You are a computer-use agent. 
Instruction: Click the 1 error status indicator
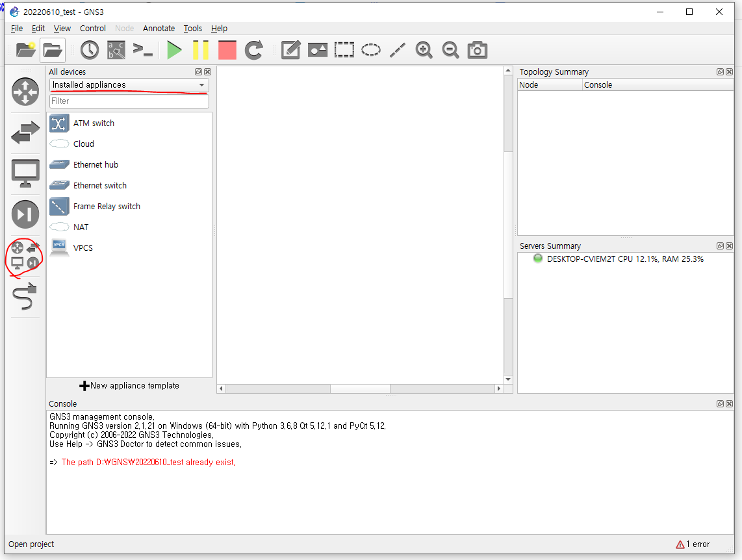tap(693, 544)
